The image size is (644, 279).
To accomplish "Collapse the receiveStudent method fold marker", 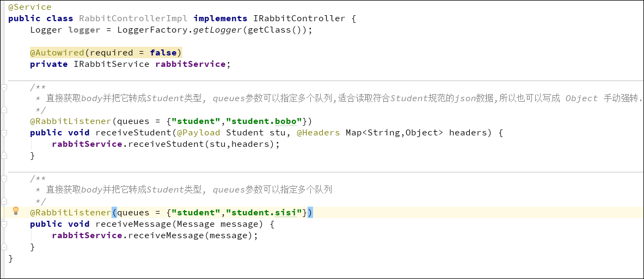I will pos(4,132).
